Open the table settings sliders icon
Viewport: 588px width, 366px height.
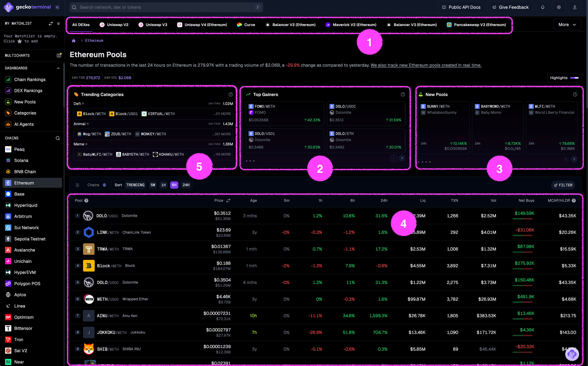77,185
